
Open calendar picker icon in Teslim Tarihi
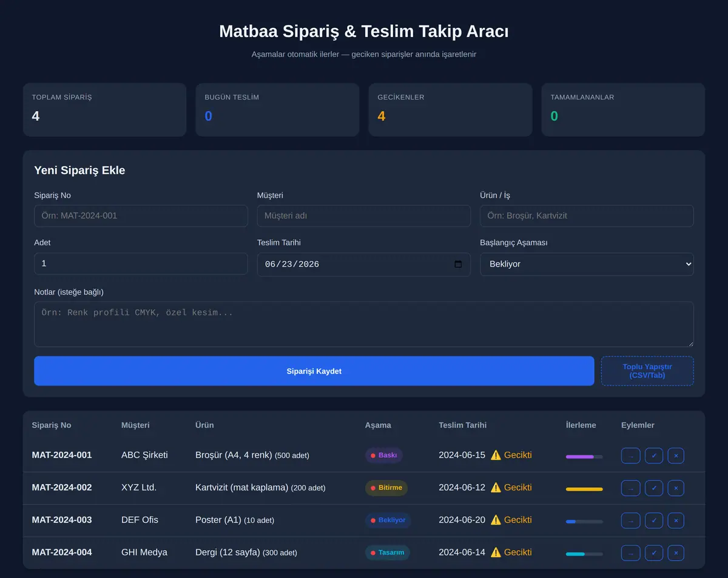(458, 264)
